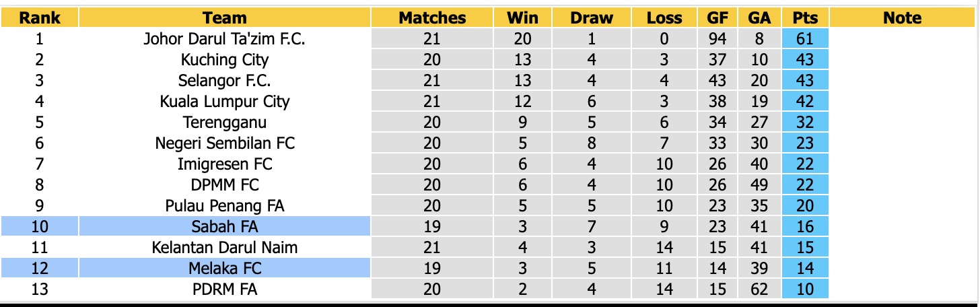Viewport: 980px width, 307px height.
Task: Click the Terengganu team name
Action: (x=225, y=123)
